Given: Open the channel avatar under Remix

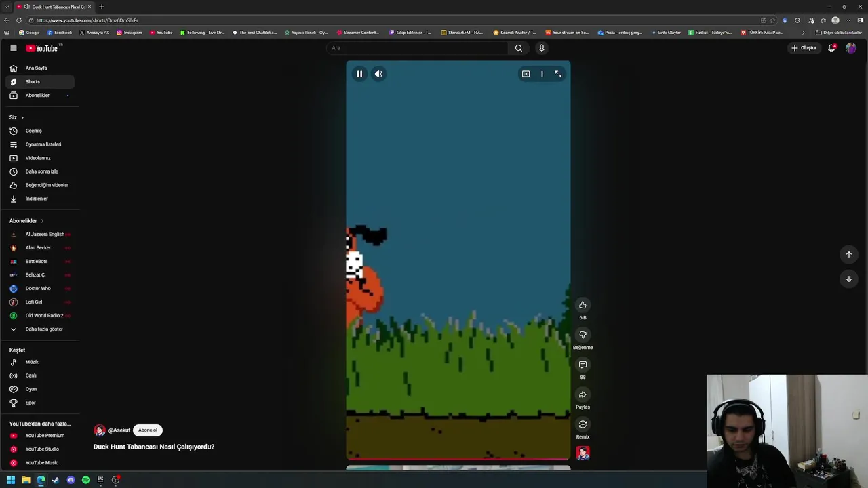Looking at the screenshot, I should click(x=583, y=453).
